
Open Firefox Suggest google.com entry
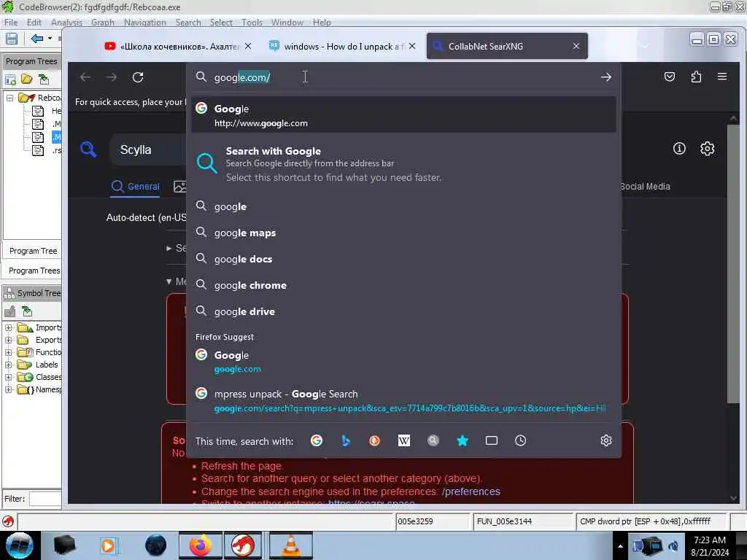(403, 362)
